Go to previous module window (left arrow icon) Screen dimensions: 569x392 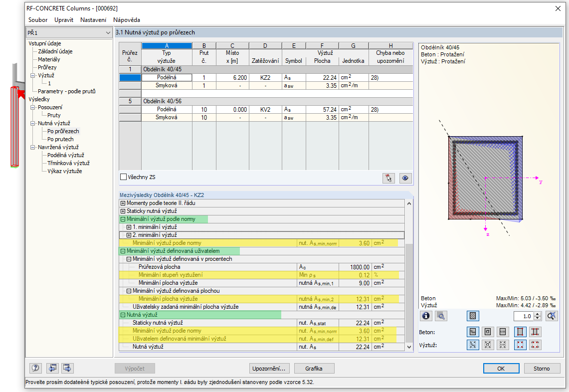click(x=52, y=368)
